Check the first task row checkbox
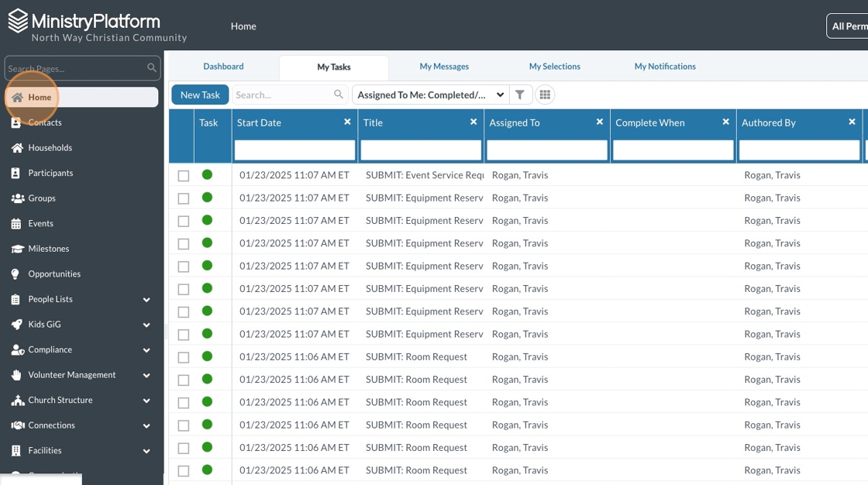 click(184, 176)
